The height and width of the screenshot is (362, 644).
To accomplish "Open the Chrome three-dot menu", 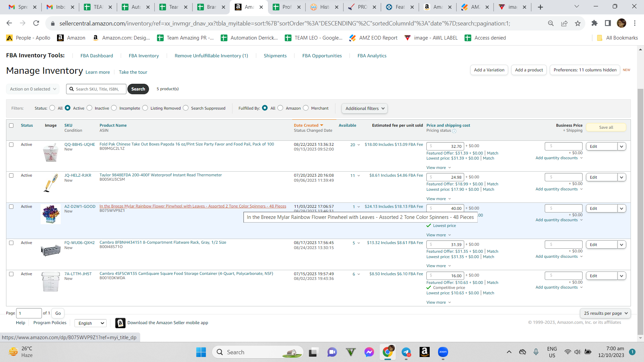I will pyautogui.click(x=635, y=23).
